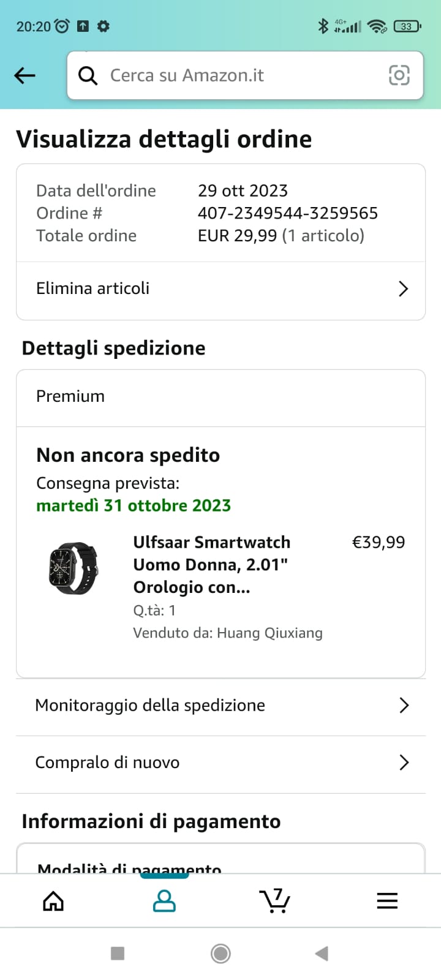Open the status bar settings gear icon
This screenshot has width=441, height=980.
point(104,26)
